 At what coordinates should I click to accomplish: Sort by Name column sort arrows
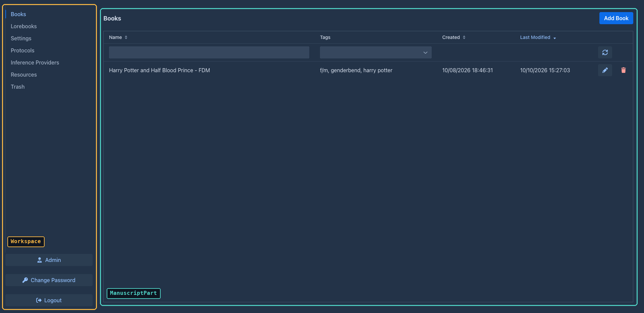(x=126, y=37)
